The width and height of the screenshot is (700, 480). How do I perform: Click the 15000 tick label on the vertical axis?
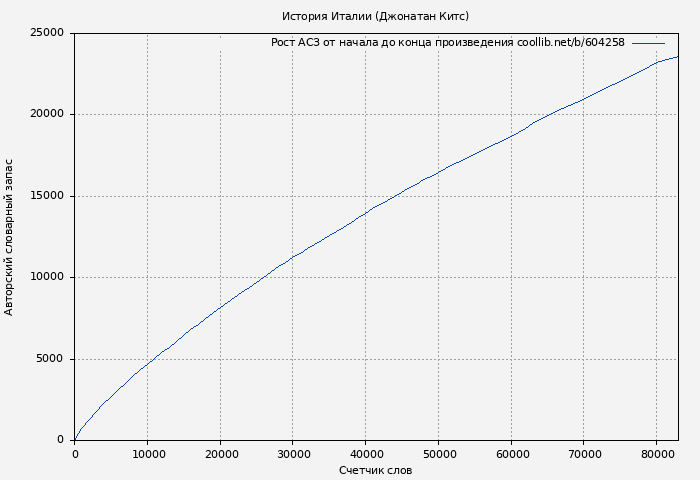(47, 196)
